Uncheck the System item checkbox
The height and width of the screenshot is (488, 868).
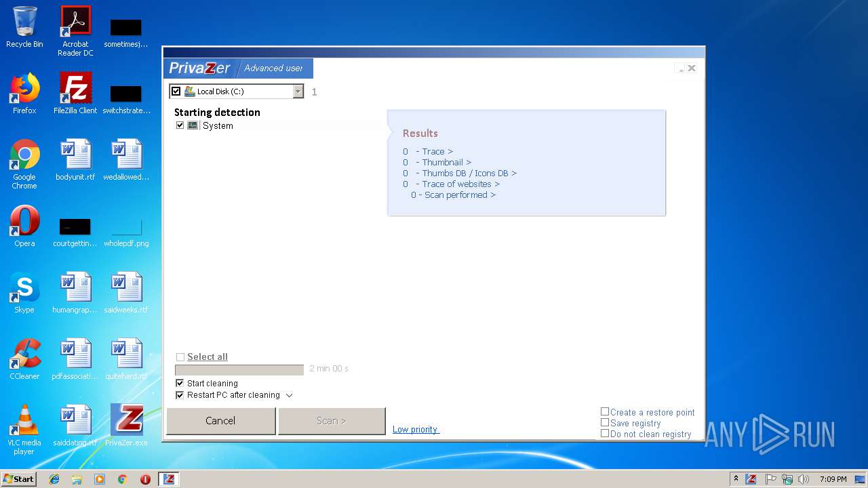[x=180, y=125]
